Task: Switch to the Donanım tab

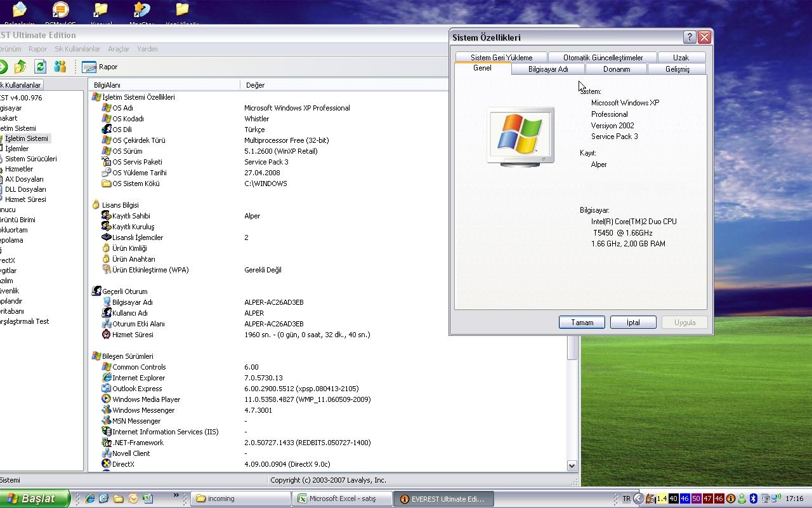Action: 617,69
